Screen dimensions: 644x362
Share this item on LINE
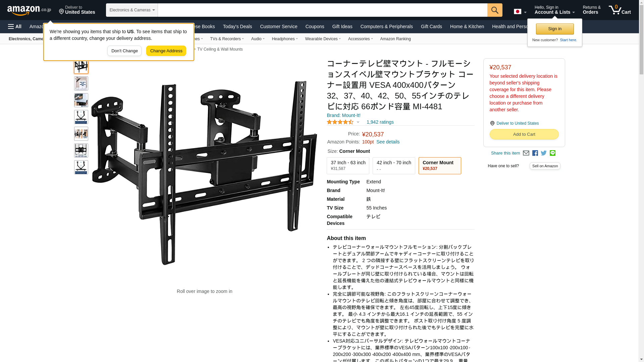552,153
